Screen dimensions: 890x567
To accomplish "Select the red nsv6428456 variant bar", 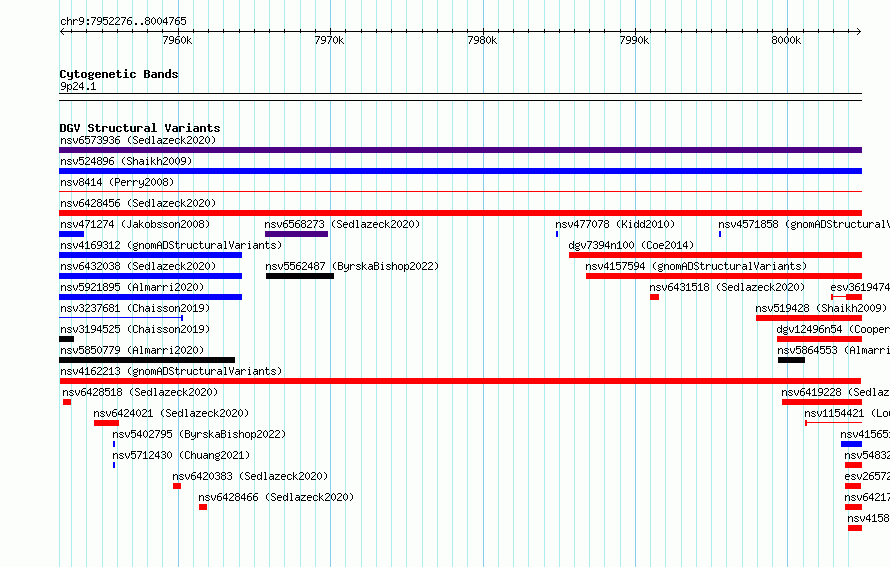I will coord(460,213).
